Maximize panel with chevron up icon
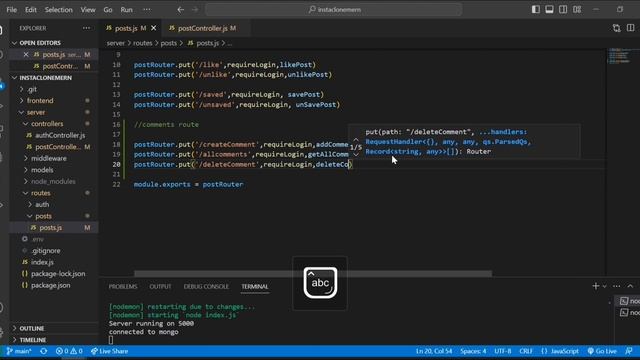 click(x=630, y=286)
